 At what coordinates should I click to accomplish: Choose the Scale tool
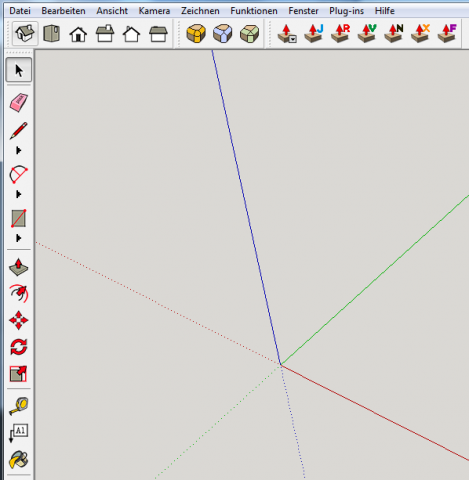point(19,374)
